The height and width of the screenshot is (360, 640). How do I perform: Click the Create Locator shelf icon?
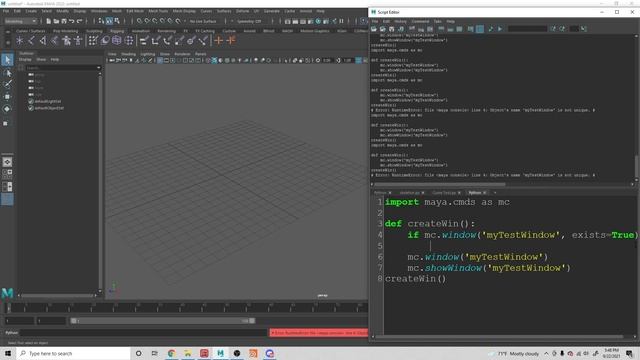coord(19,40)
